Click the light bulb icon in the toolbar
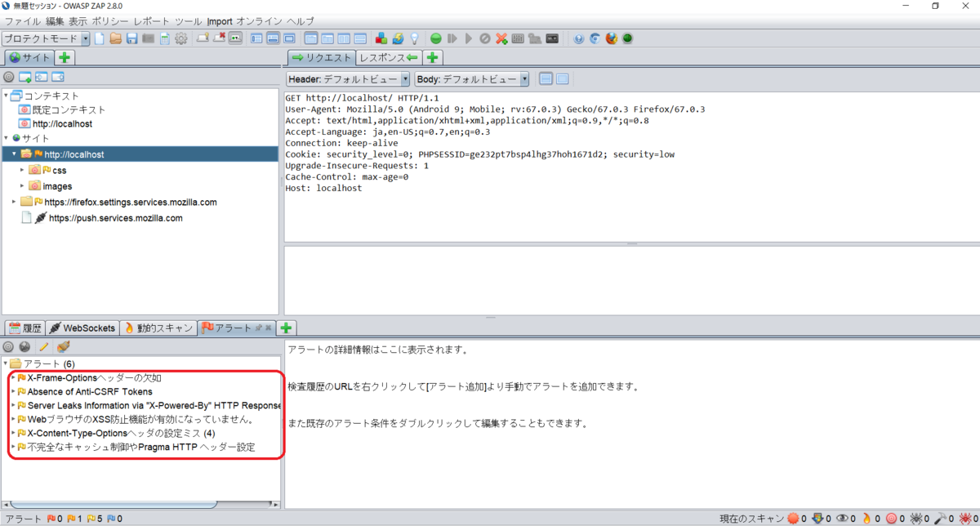 415,38
